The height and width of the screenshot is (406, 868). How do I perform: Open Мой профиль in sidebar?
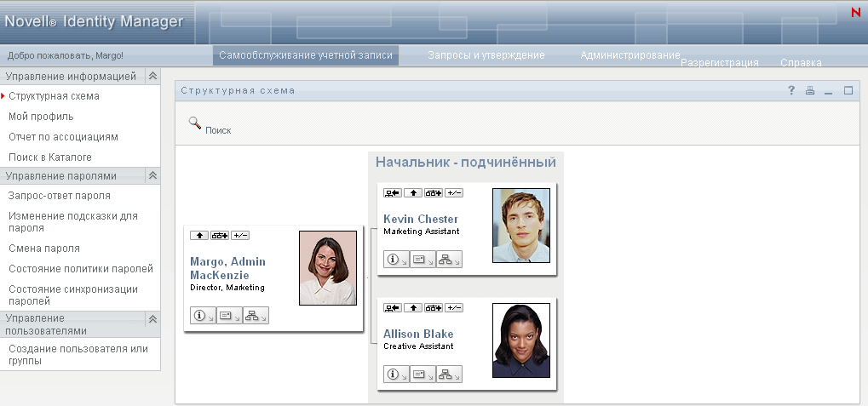[x=41, y=117]
